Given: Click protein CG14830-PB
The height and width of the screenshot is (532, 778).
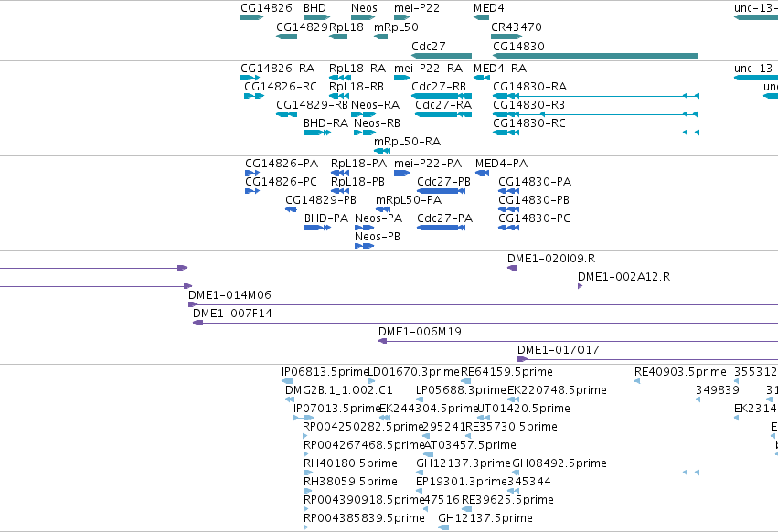Looking at the screenshot, I should pyautogui.click(x=534, y=200).
